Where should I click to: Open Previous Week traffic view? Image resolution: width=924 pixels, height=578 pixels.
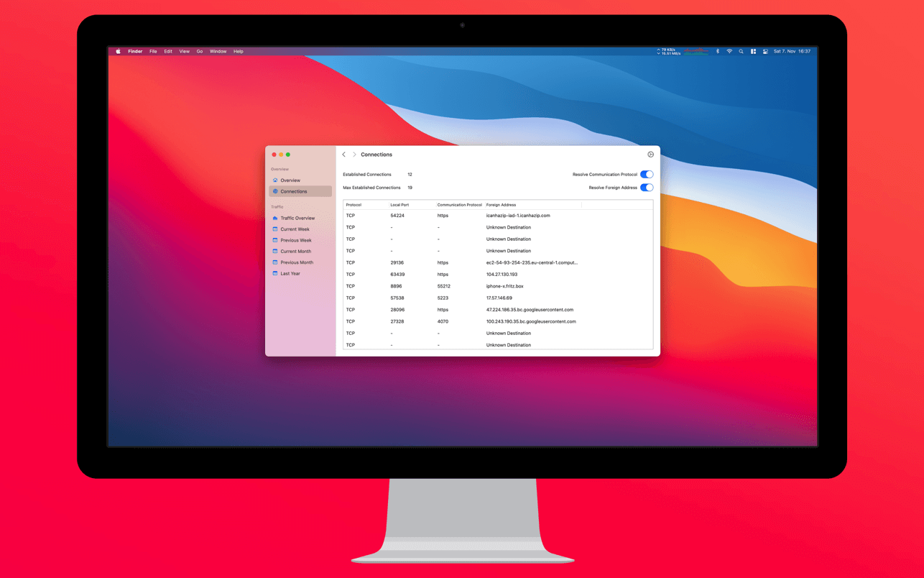pyautogui.click(x=295, y=240)
